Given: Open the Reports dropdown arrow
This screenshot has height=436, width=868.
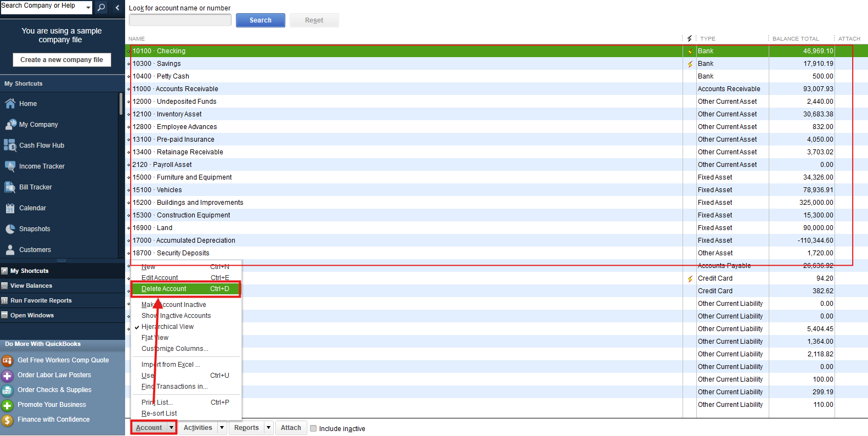Looking at the screenshot, I should click(268, 428).
